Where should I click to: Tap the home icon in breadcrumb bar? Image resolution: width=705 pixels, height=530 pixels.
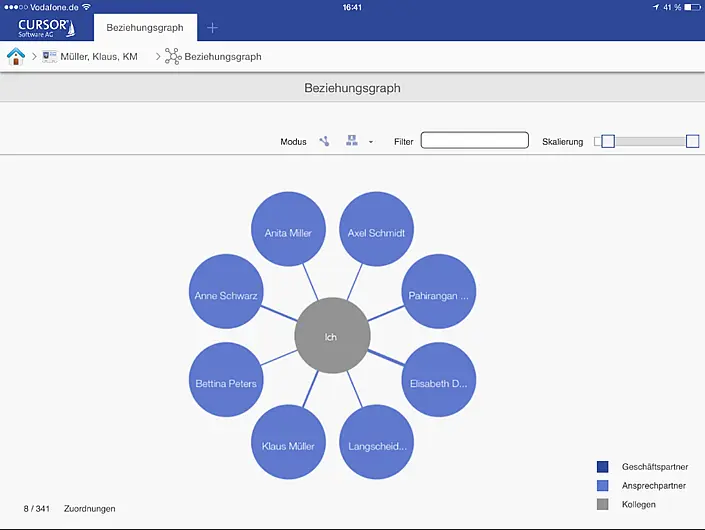point(16,57)
